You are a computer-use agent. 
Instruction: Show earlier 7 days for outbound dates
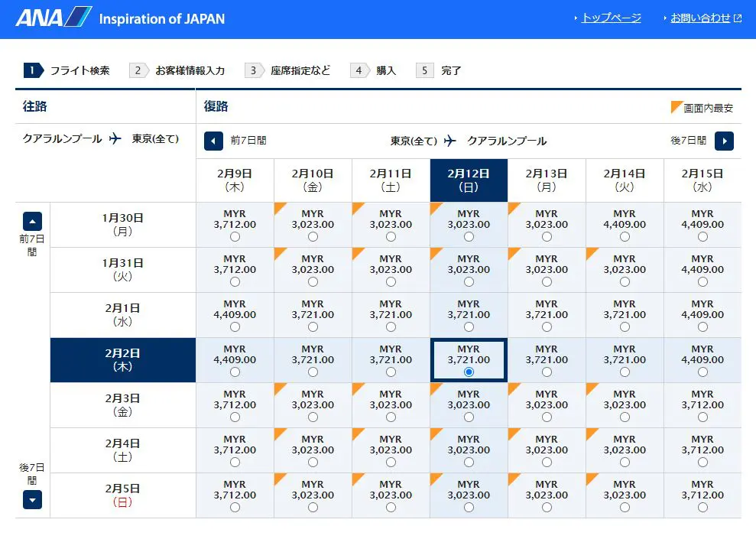point(32,222)
